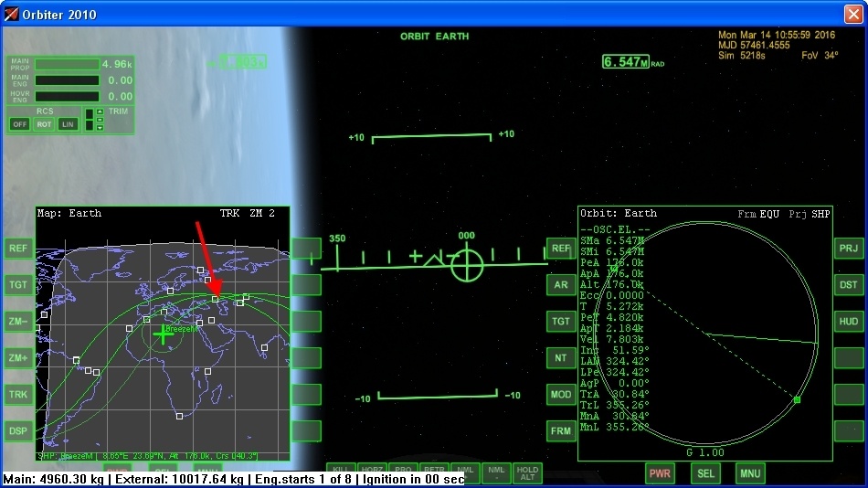Toggle DST distance display on Orbit MFD
The image size is (868, 488).
coord(849,285)
